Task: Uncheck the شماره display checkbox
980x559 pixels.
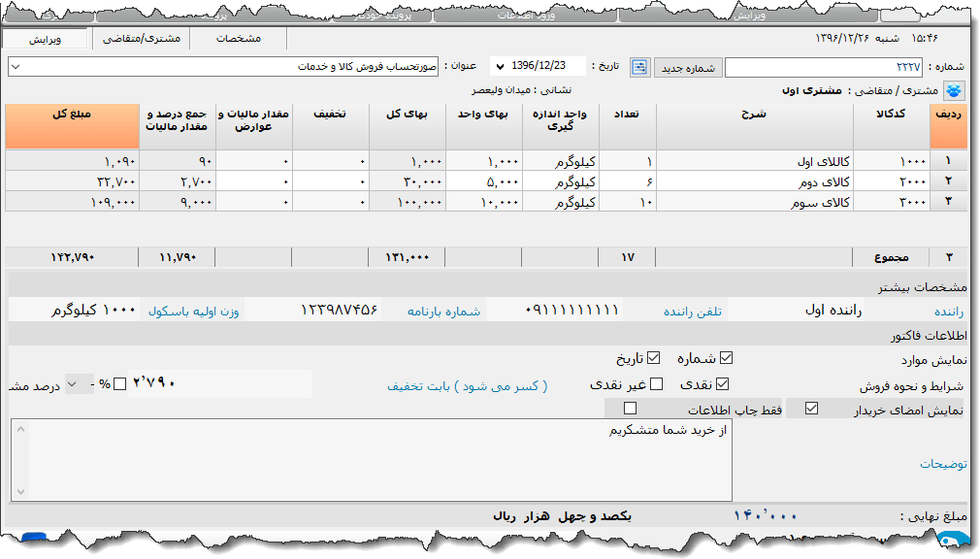Action: point(726,357)
